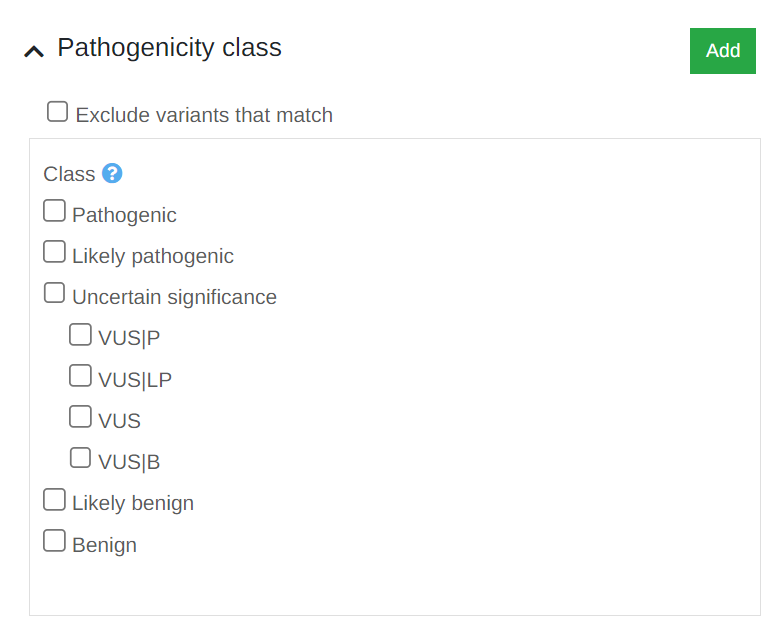Check the plain VUS checkbox

coord(80,417)
